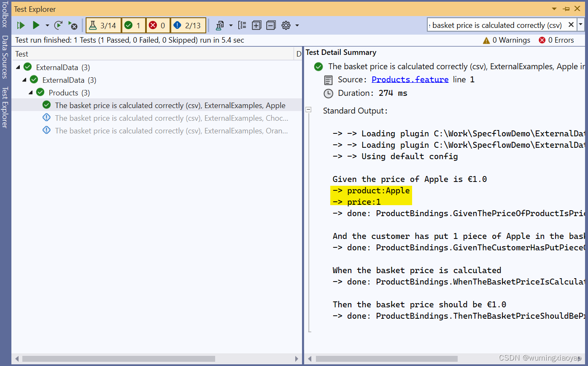This screenshot has width=588, height=366.
Task: Click Collapse All tests icon
Action: 271,25
